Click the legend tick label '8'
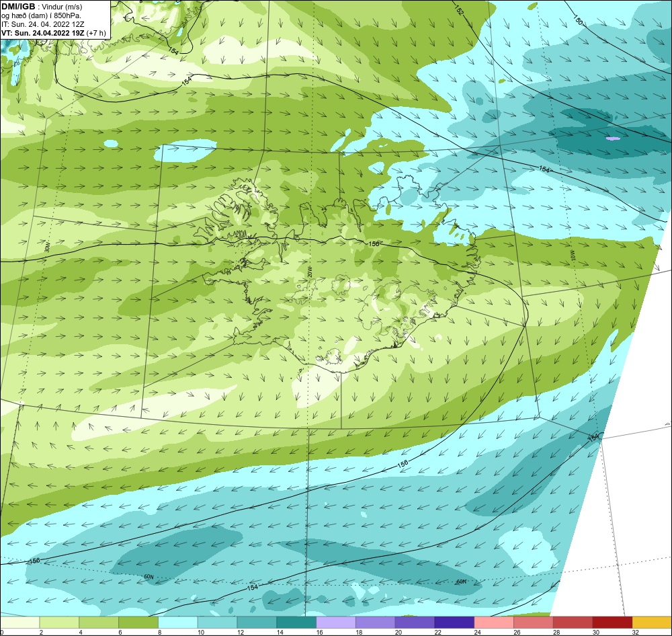Viewport: 672px width, 636px height. pos(159,632)
